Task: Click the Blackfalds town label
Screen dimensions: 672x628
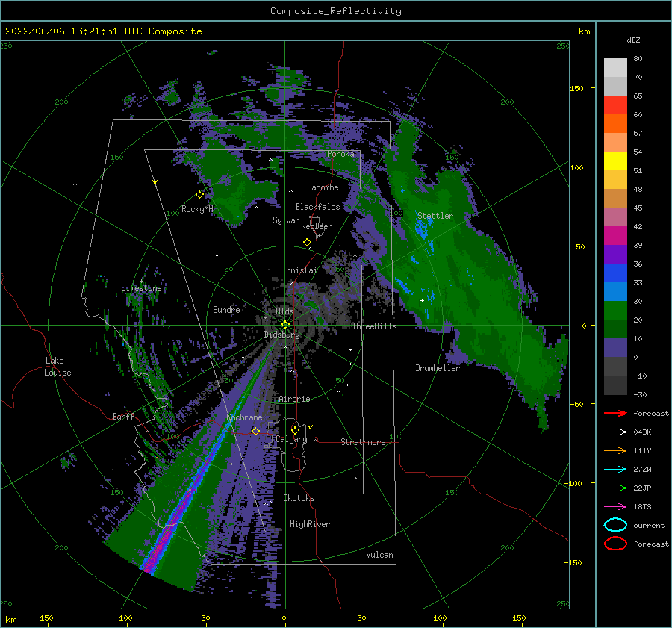Action: [x=317, y=207]
